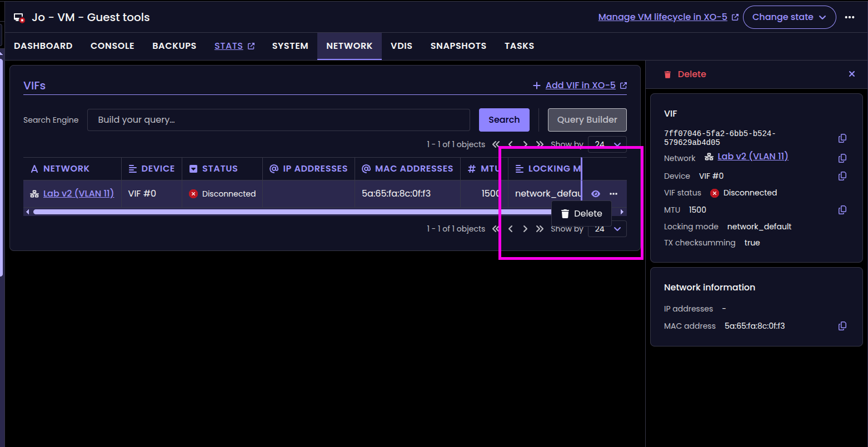Viewport: 868px width, 447px height.
Task: Copy the MTU value 1500
Action: 842,210
